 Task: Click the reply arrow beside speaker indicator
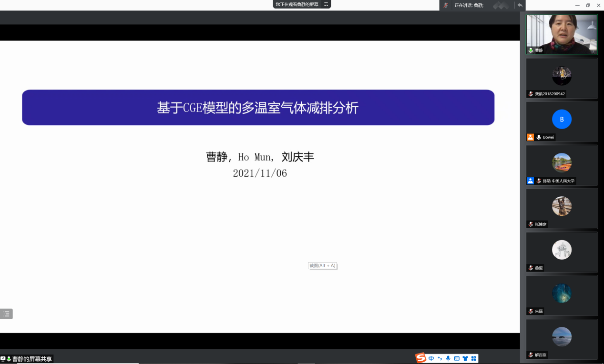coord(520,5)
